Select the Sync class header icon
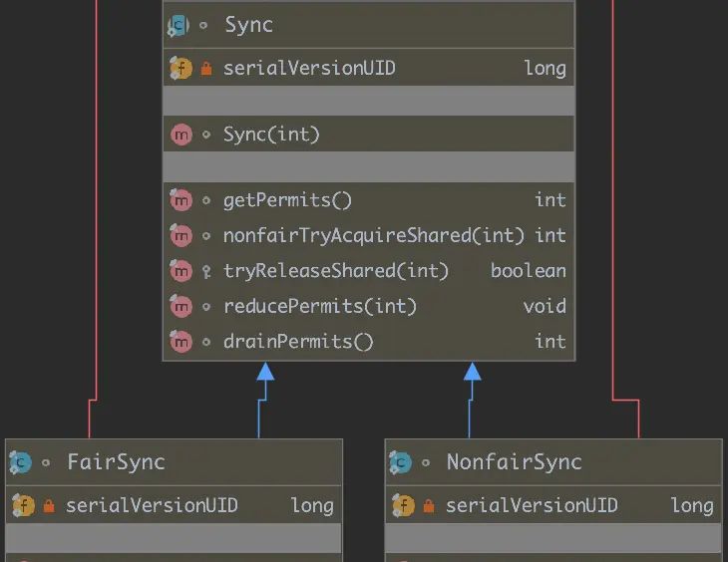 point(179,26)
